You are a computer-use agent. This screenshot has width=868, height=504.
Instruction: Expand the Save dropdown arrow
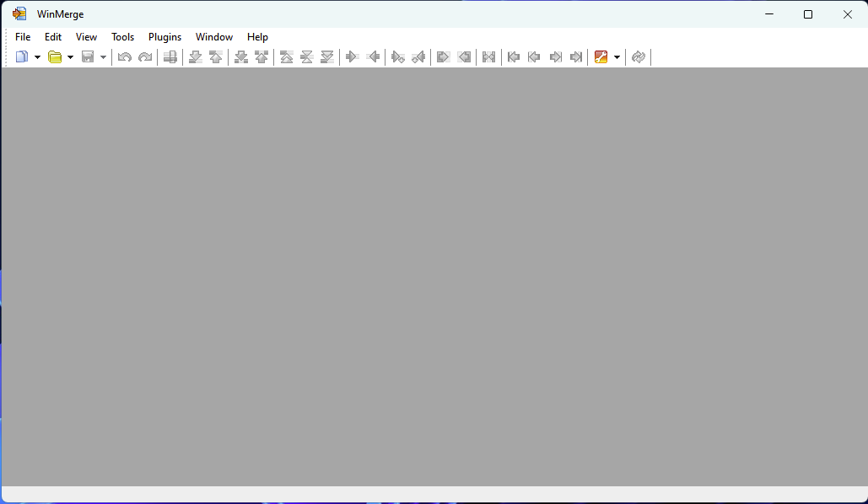click(x=103, y=57)
